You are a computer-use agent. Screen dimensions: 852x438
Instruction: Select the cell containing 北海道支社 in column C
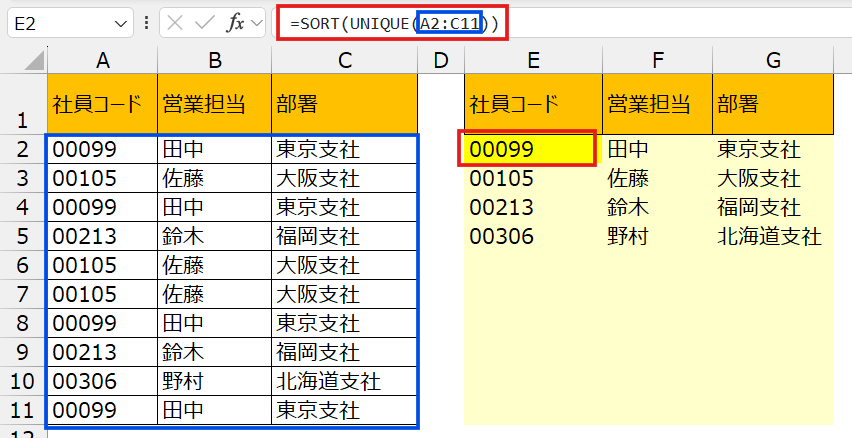pos(345,381)
